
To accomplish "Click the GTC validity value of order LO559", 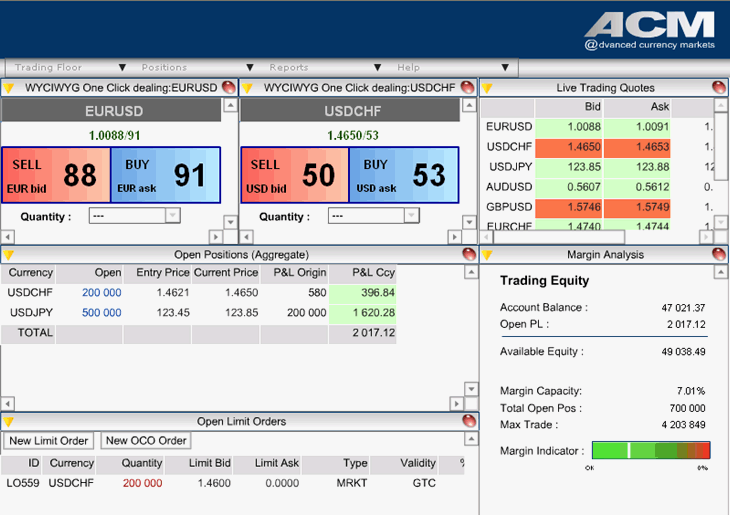I will click(424, 483).
